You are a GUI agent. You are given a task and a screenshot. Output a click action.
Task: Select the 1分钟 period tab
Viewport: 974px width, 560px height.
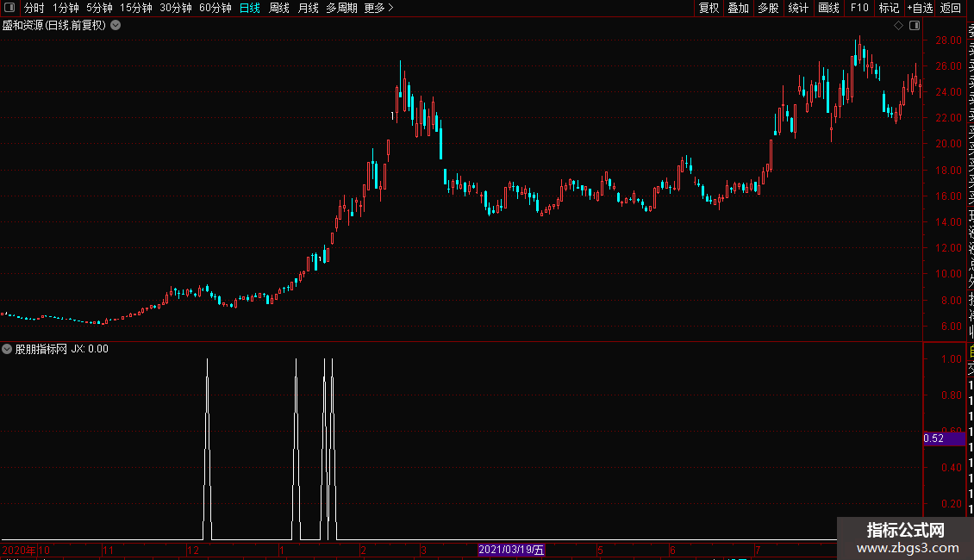66,8
